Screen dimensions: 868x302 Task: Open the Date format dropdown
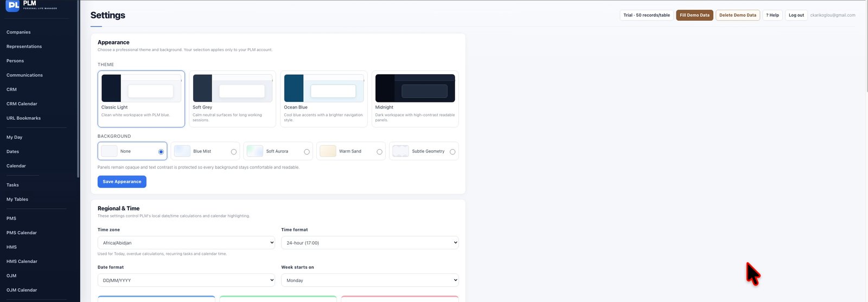tap(186, 280)
